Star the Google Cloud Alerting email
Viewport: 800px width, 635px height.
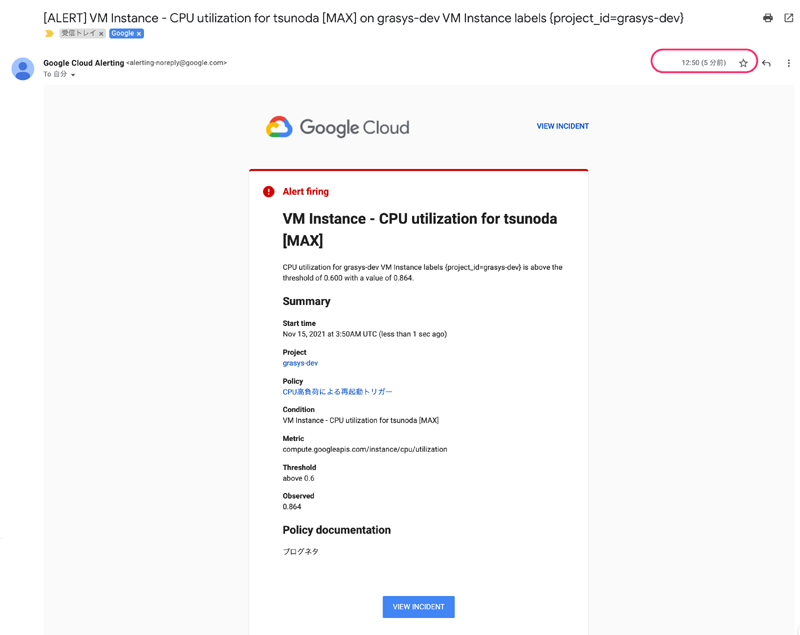click(x=743, y=63)
